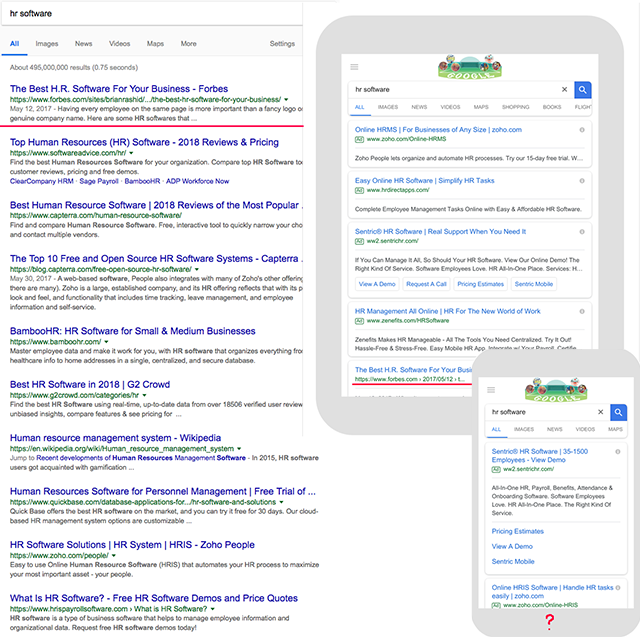Click Google doodle logo in phone mockup
This screenshot has width=640, height=639.
tap(556, 389)
